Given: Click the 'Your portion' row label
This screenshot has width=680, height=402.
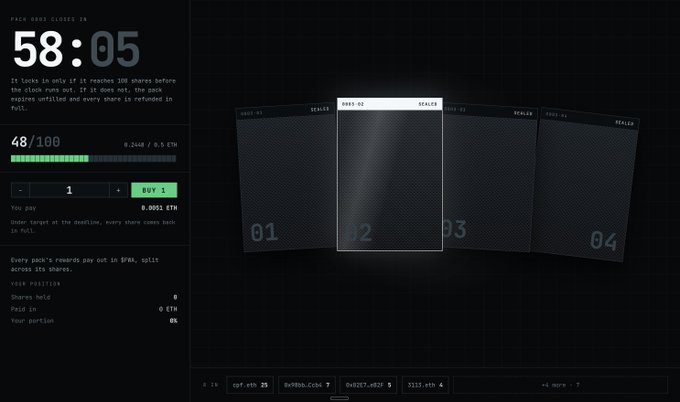Looking at the screenshot, I should point(32,321).
